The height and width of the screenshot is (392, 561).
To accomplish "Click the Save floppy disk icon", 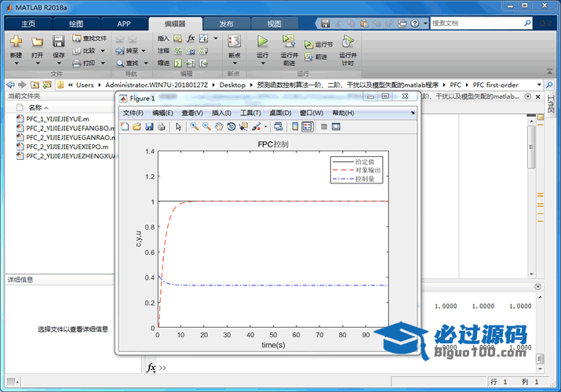I will pos(58,41).
